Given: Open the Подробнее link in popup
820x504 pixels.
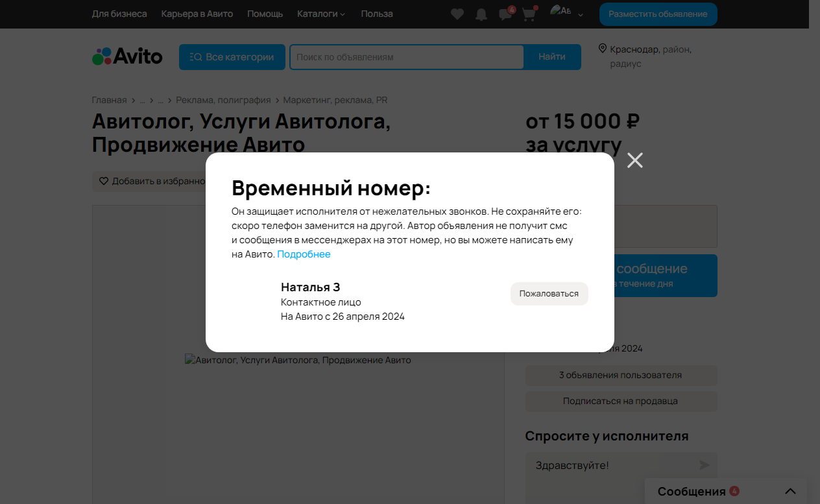Looking at the screenshot, I should pyautogui.click(x=304, y=254).
